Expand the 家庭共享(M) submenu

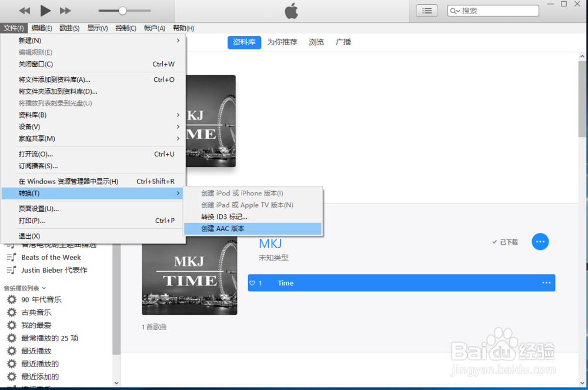pos(93,139)
